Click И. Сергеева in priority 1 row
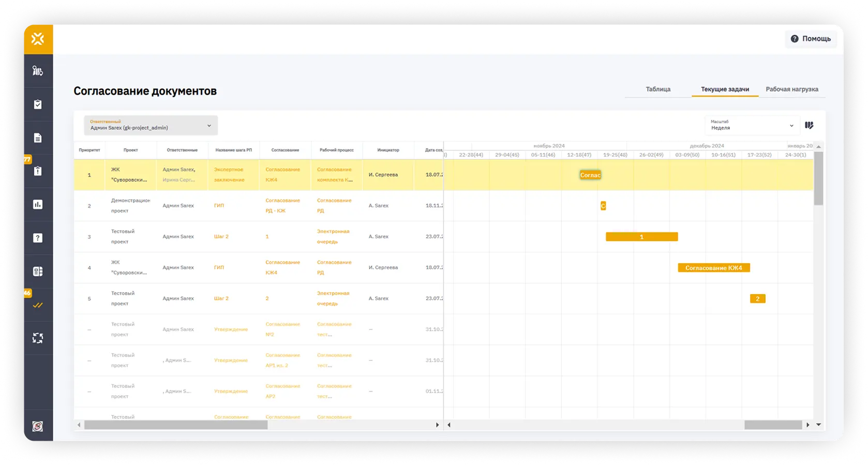The height and width of the screenshot is (465, 868). point(383,175)
